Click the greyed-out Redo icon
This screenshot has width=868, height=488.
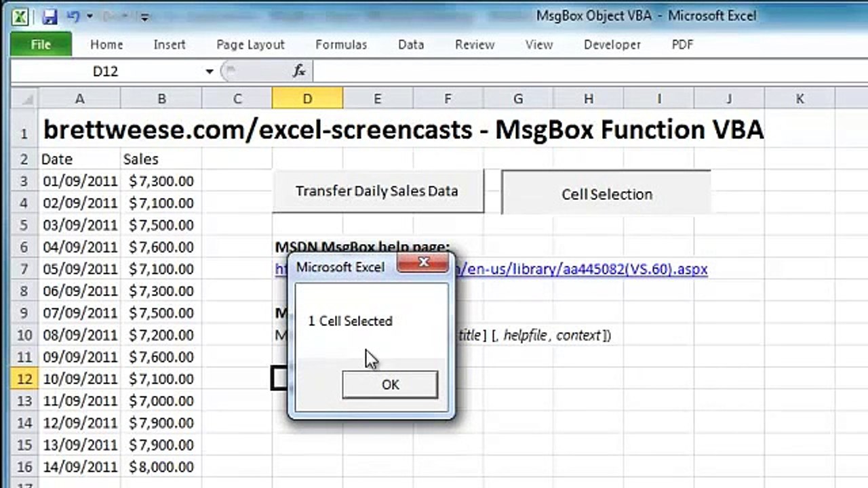[111, 16]
